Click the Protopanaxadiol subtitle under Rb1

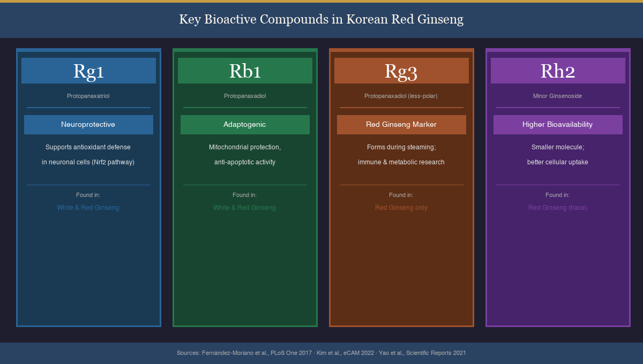[245, 96]
